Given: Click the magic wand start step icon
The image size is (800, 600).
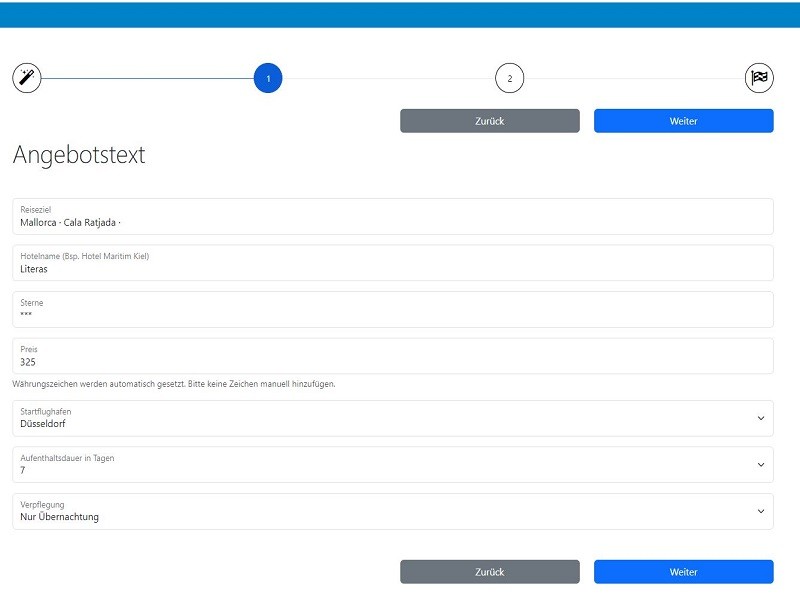Looking at the screenshot, I should (x=27, y=78).
